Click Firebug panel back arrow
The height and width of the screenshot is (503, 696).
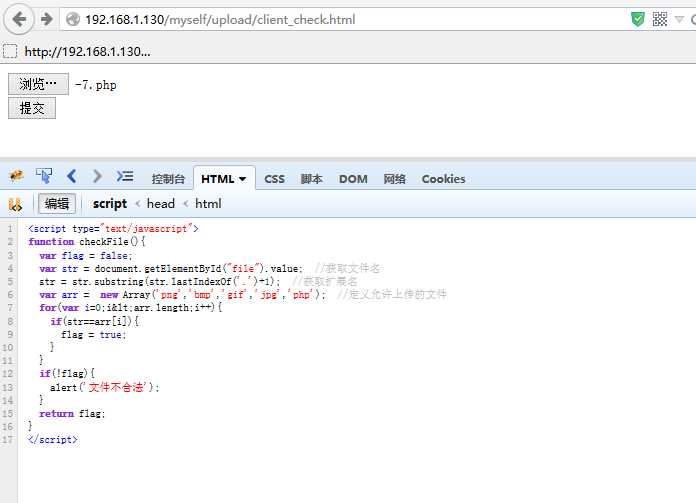(71, 176)
